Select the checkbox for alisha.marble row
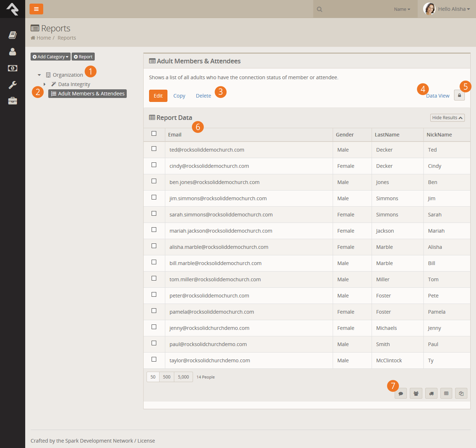 [154, 246]
